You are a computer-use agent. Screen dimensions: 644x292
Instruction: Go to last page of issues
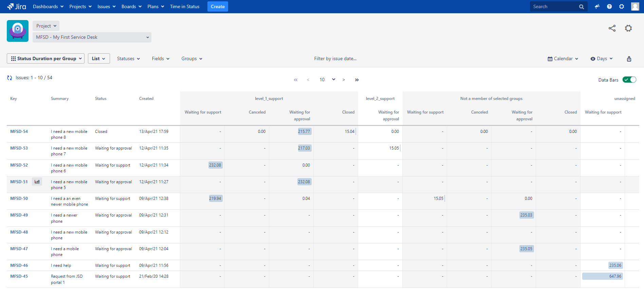(x=357, y=80)
